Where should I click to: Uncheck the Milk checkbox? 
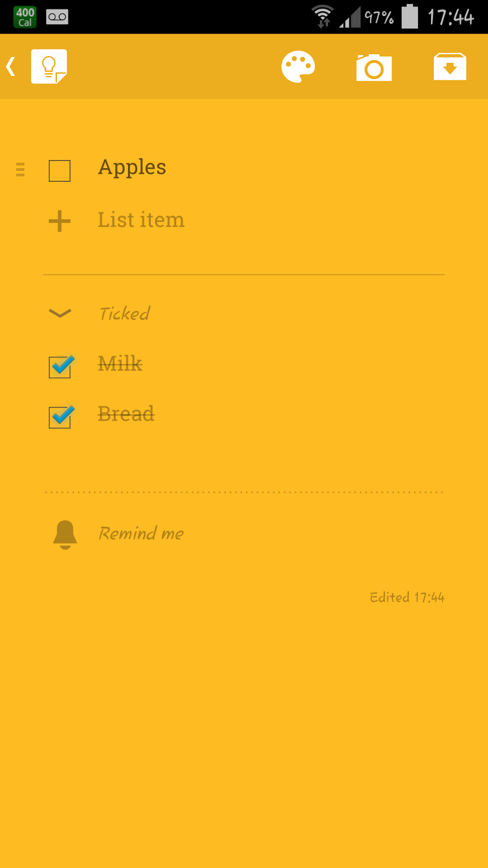point(61,366)
